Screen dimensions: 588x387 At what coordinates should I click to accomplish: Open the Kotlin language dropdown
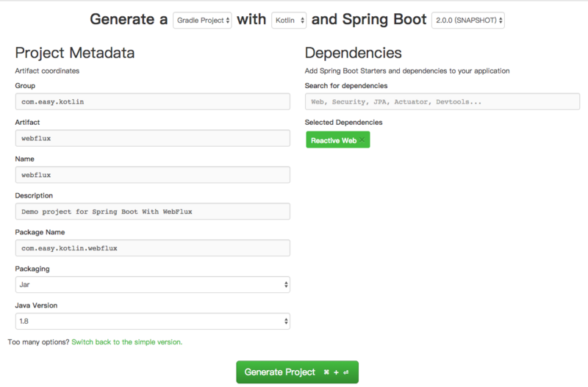[289, 21]
